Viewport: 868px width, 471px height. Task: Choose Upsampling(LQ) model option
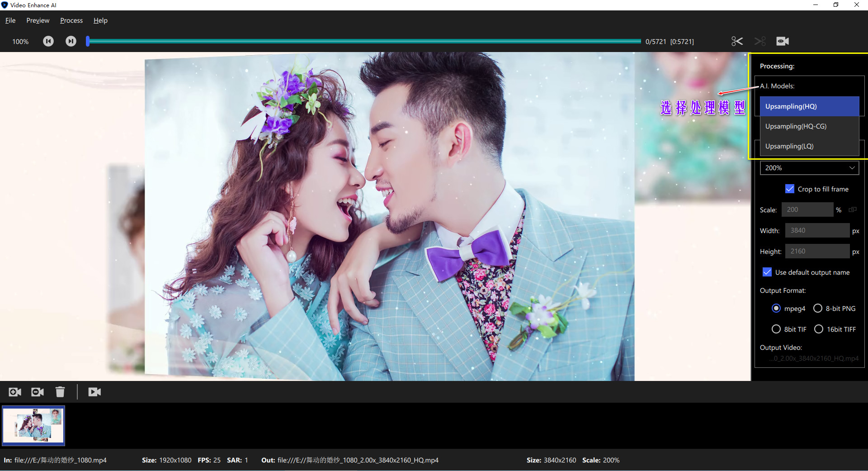(x=809, y=146)
